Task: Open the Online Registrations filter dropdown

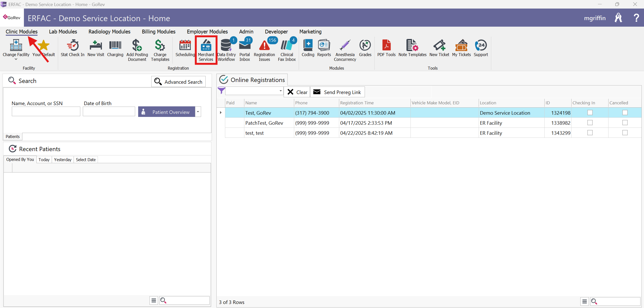Action: coord(280,91)
